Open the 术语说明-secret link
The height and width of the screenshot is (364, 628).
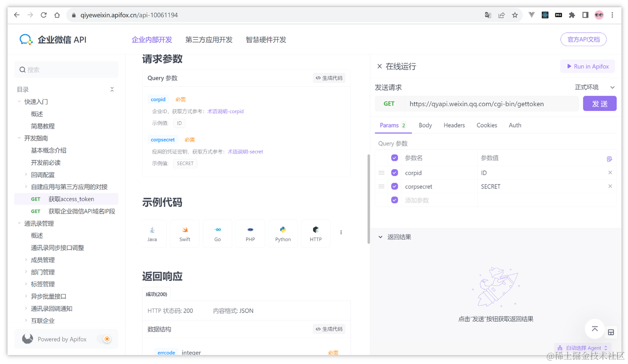point(245,152)
